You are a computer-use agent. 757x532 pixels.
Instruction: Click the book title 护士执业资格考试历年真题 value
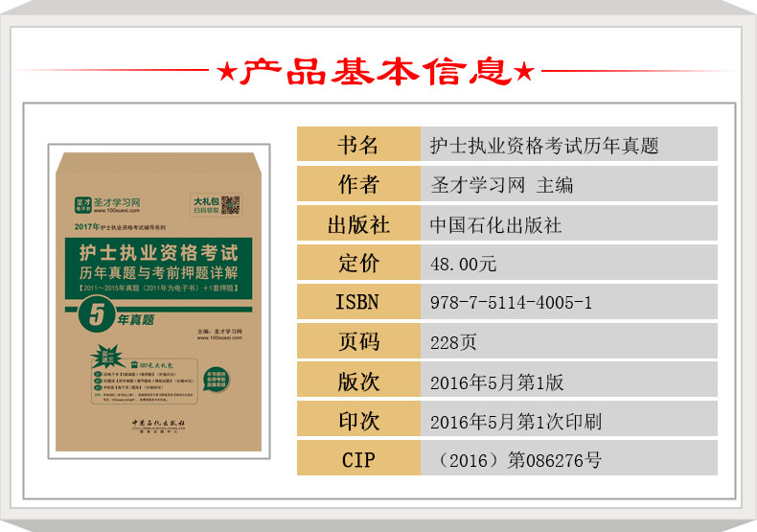[x=544, y=145]
